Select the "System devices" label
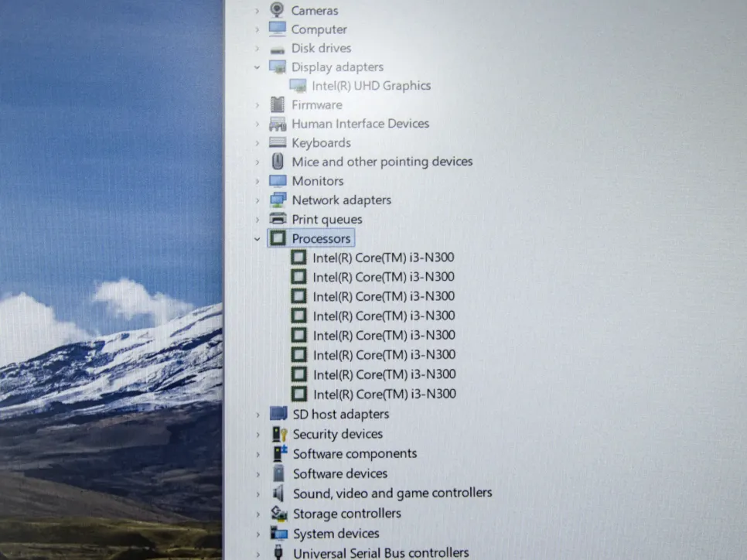 click(x=336, y=534)
